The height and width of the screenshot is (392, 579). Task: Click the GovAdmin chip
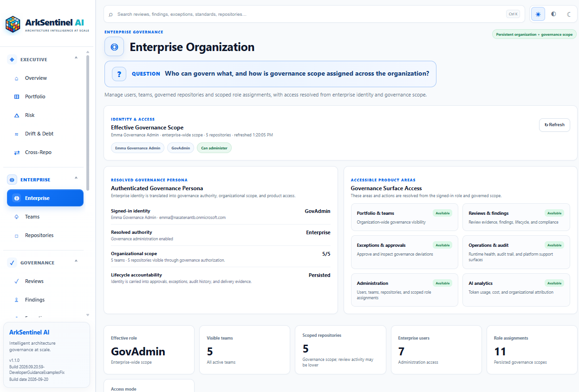181,148
